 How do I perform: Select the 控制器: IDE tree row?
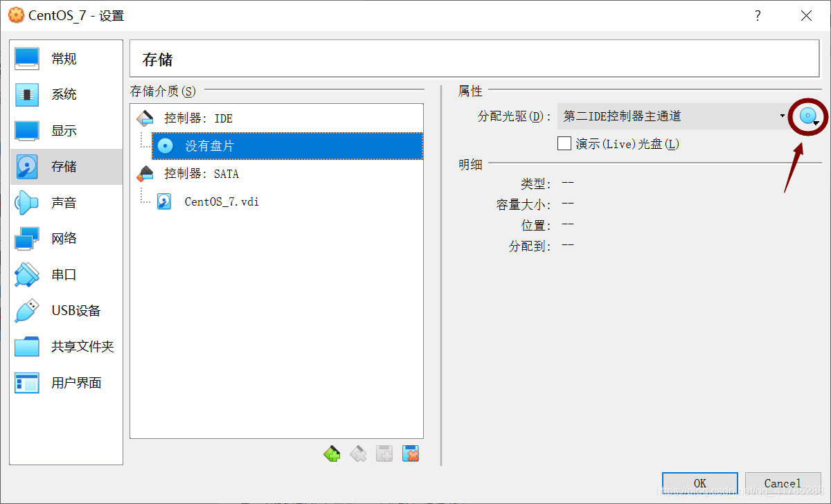coord(277,118)
